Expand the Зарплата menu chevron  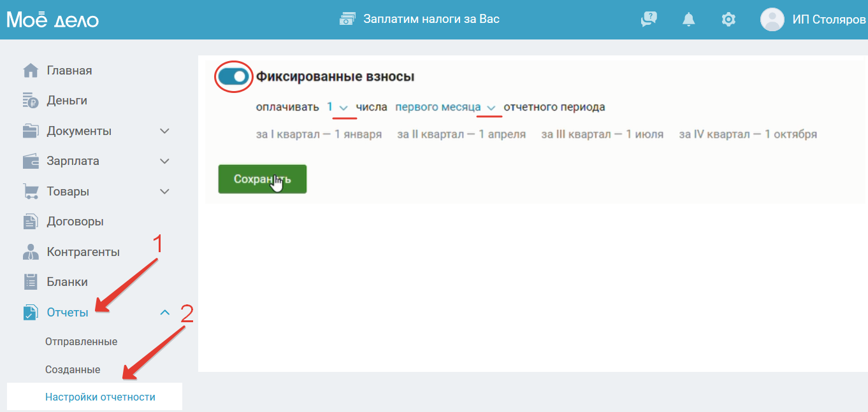164,161
